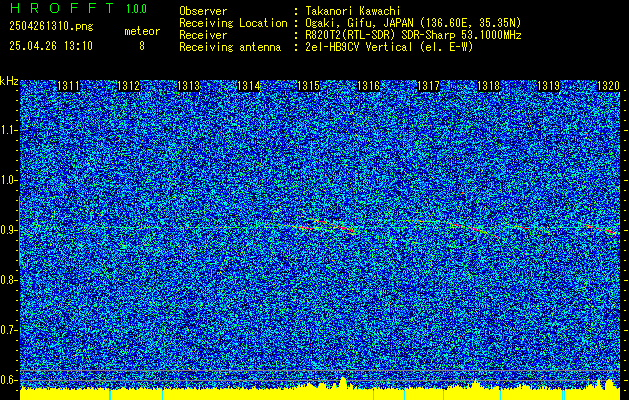Click the 1314 time marker
Viewport: 629px width, 400px height.
coord(248,86)
